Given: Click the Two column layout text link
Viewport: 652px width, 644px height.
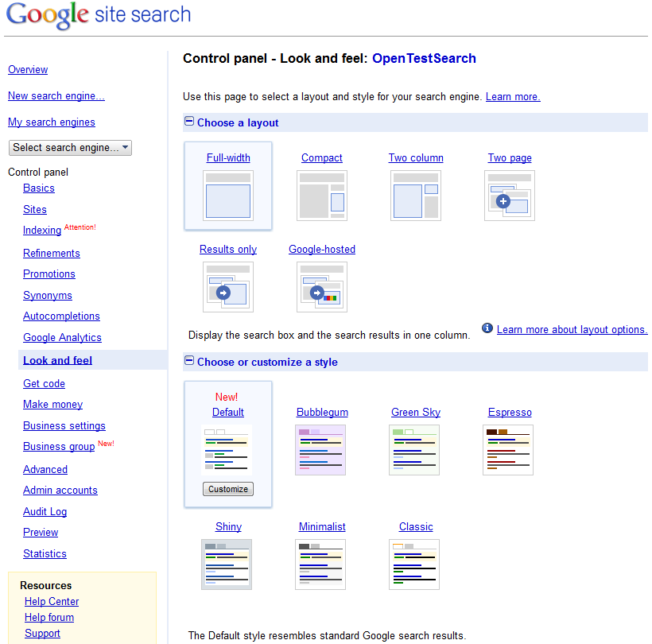Looking at the screenshot, I should 416,157.
